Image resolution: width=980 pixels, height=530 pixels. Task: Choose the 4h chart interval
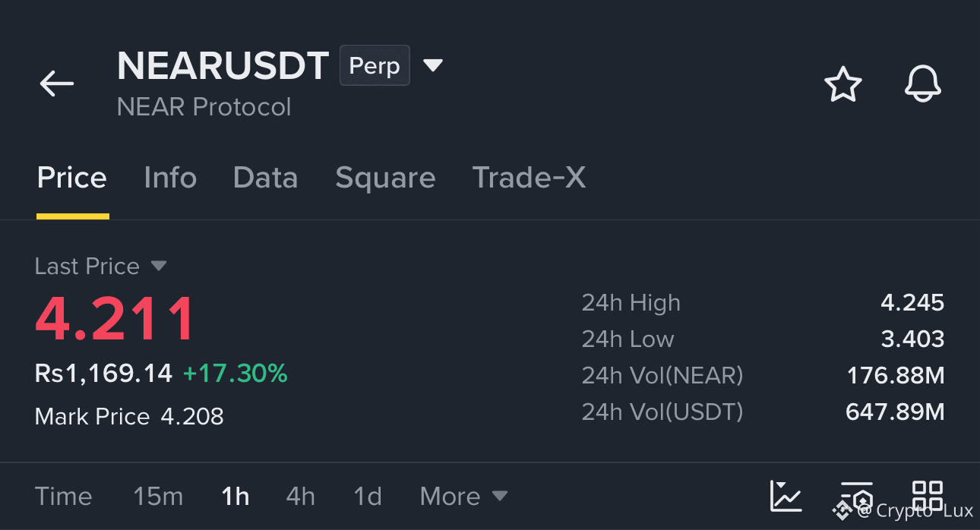pos(301,497)
